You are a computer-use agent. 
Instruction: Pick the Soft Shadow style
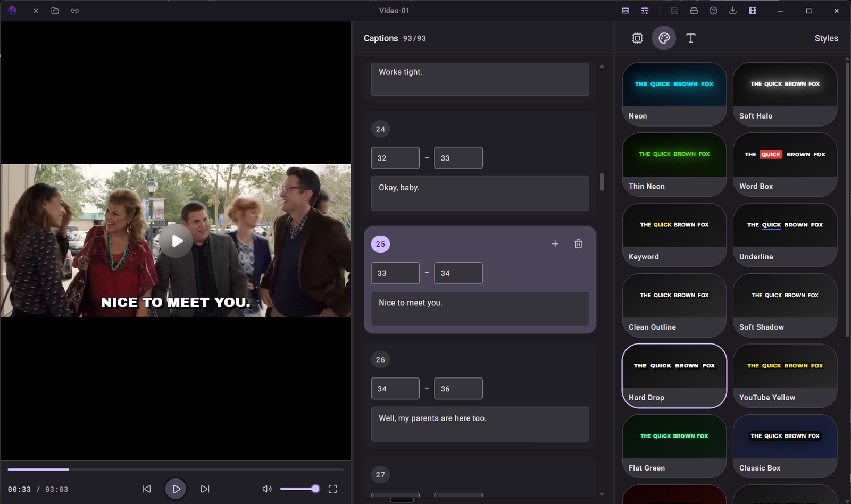(785, 306)
